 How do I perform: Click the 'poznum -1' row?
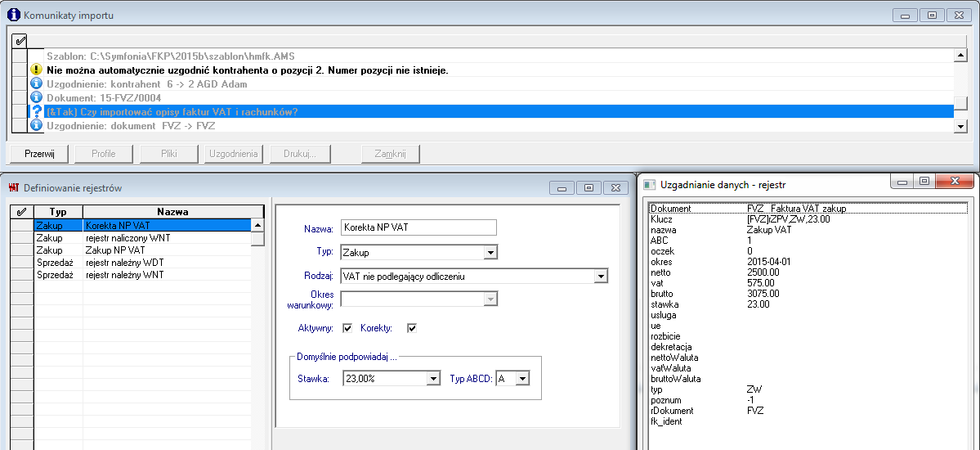808,400
